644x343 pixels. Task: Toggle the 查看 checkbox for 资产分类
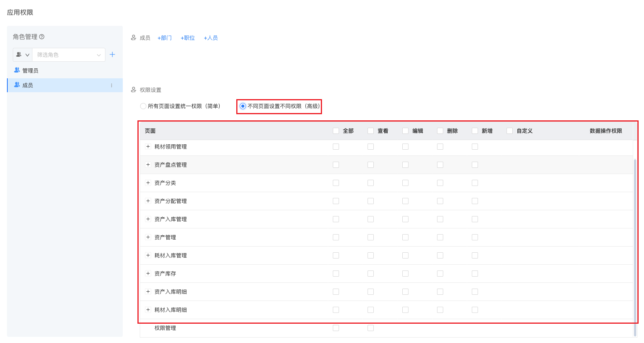click(371, 183)
